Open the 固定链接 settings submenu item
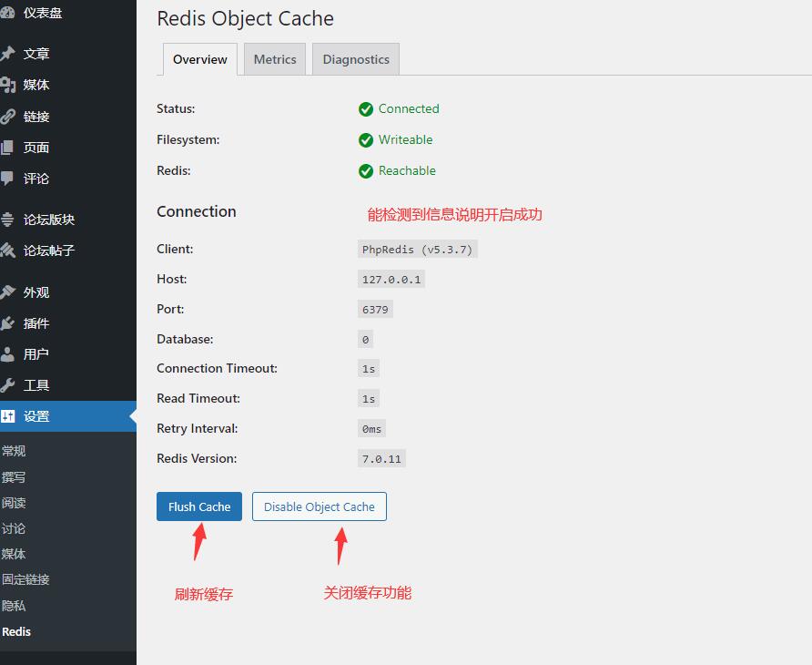The image size is (812, 665). [x=25, y=579]
